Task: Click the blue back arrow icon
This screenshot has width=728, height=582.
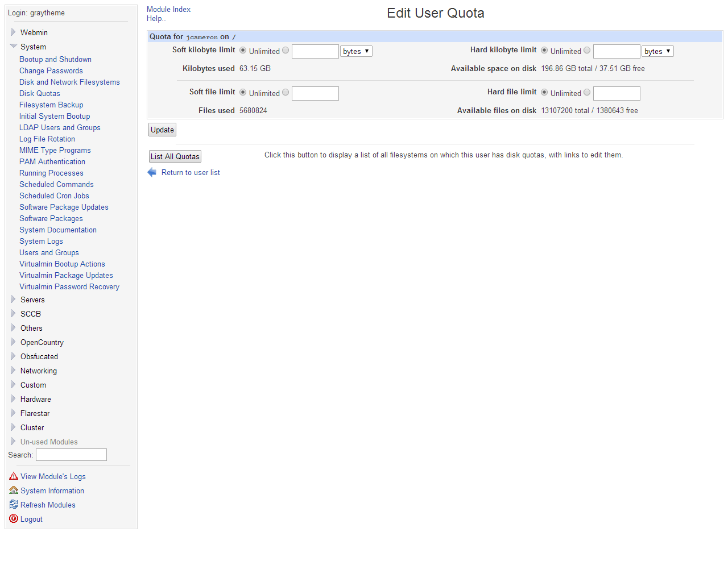Action: [x=152, y=173]
